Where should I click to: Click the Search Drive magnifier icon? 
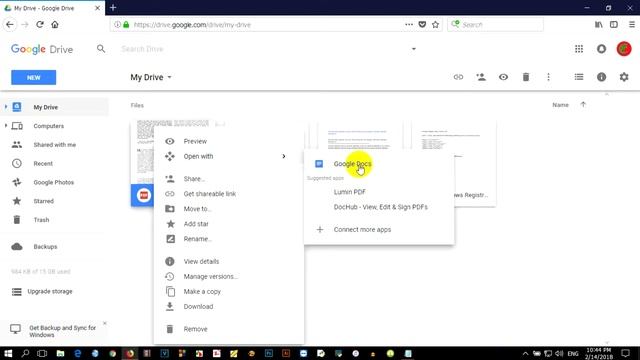(101, 49)
